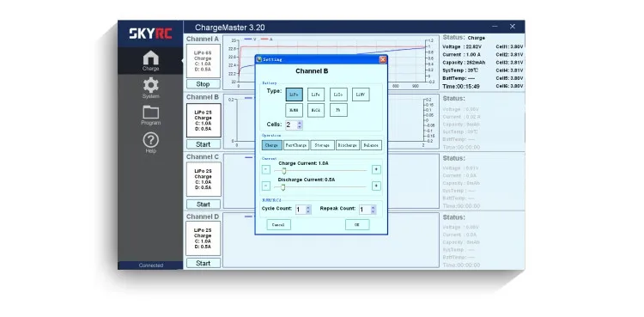The height and width of the screenshot is (317, 644).
Task: Click the Setting dialog title bar icon
Action: [x=258, y=59]
